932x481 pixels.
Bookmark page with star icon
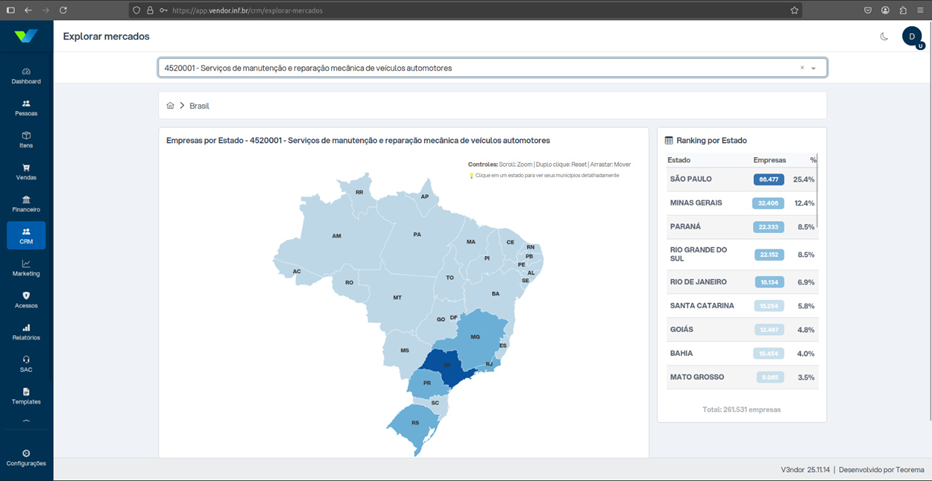coord(794,10)
